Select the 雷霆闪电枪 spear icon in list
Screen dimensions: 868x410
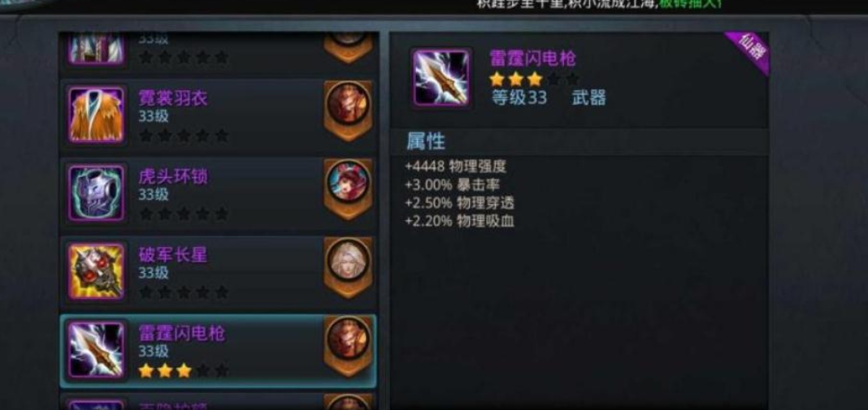coord(97,350)
